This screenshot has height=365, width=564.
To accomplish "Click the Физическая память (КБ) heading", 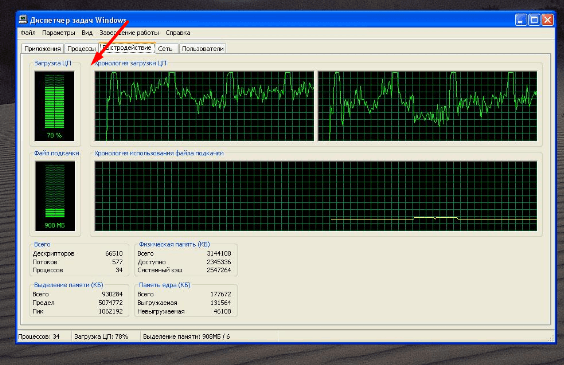I will click(x=174, y=244).
